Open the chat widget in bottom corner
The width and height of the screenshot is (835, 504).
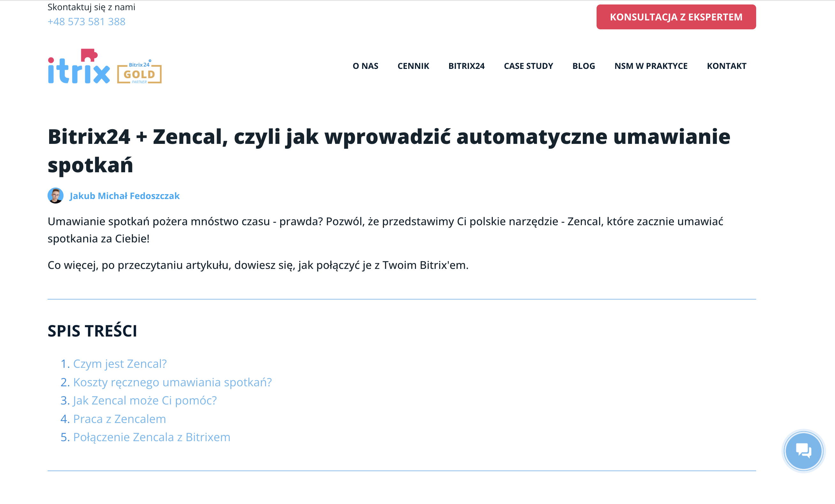[x=803, y=450]
